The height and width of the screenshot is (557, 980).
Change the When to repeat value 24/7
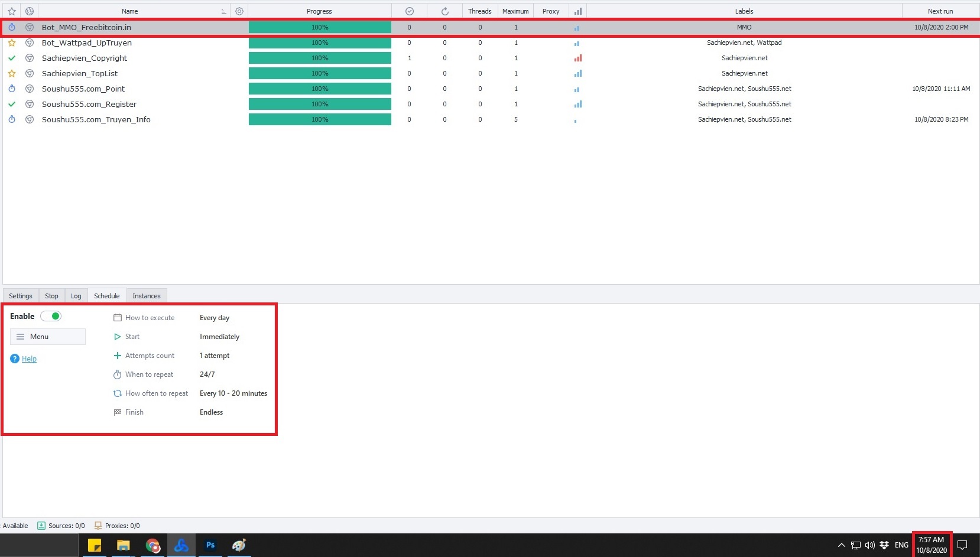coord(207,374)
